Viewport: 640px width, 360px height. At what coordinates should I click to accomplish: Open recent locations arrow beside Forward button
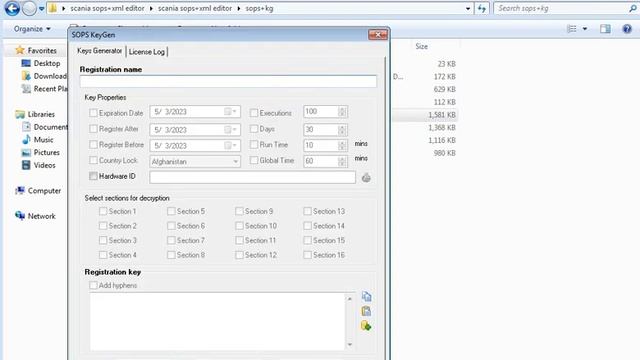(x=42, y=9)
